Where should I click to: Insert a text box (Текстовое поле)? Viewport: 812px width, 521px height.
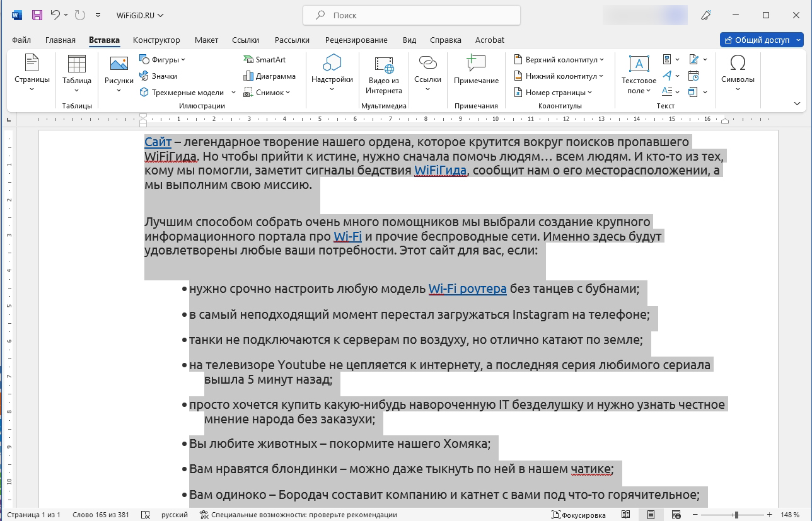[x=639, y=74]
